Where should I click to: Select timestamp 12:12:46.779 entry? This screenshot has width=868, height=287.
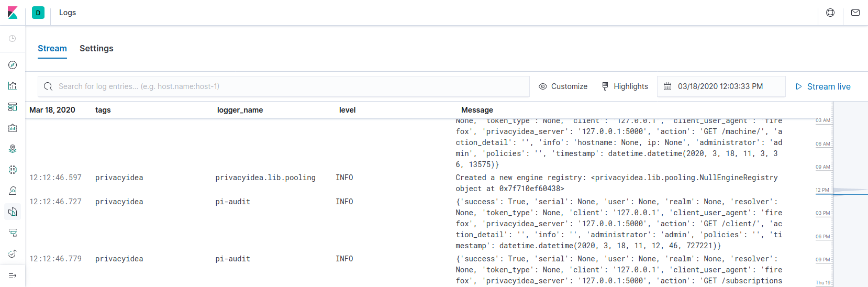pyautogui.click(x=55, y=259)
